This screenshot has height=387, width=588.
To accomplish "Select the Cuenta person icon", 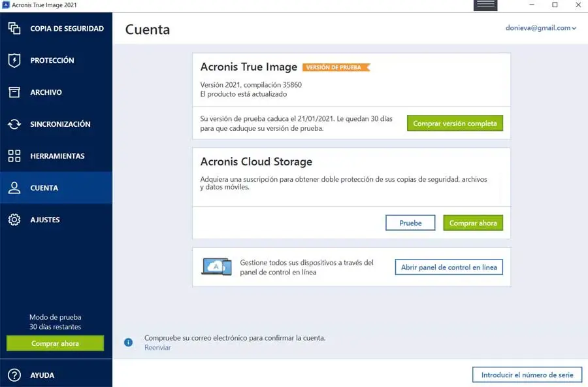I will click(14, 188).
